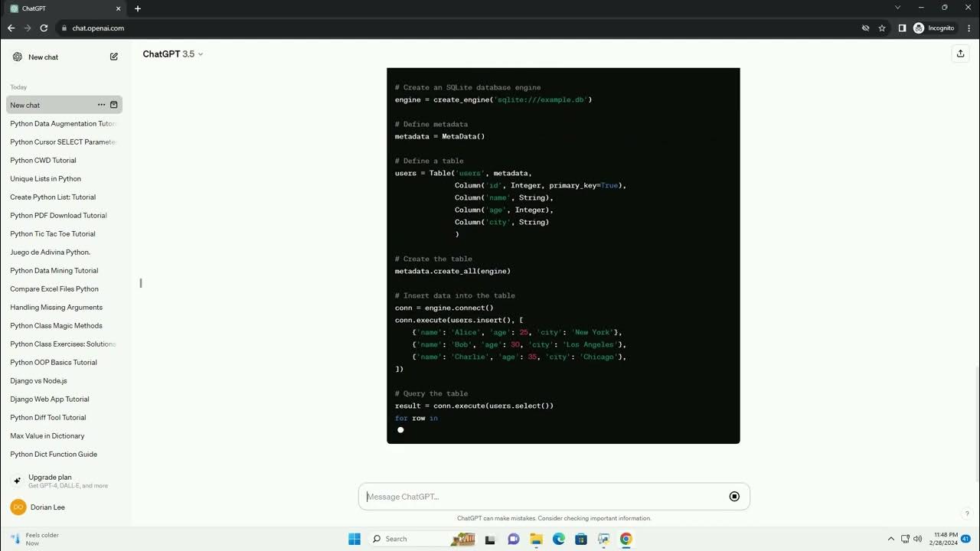Open Chrome from taskbar
This screenshot has width=980, height=551.
tap(626, 539)
